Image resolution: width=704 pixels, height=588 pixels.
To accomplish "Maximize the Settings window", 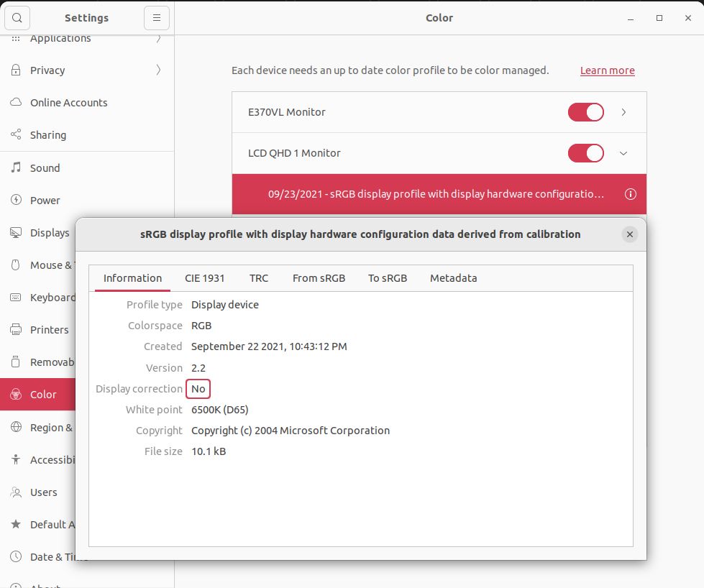I will coord(659,18).
